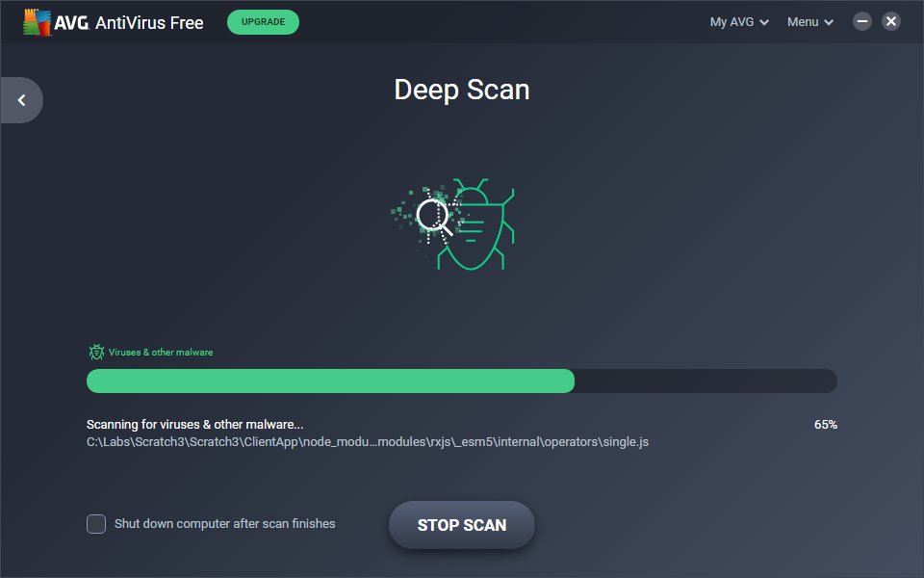Viewport: 924px width, 578px height.
Task: Click the magnifying glass in the scan graphic
Action: click(x=435, y=216)
